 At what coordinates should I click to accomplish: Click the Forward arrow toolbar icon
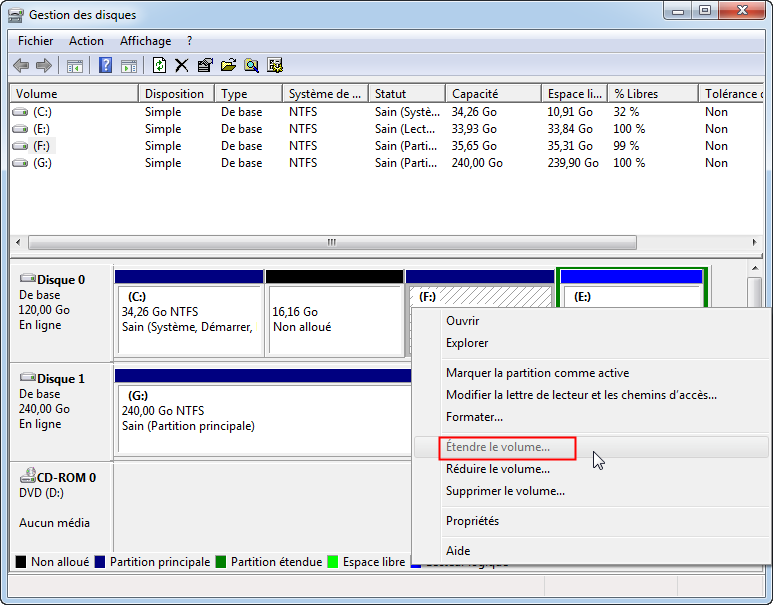44,65
